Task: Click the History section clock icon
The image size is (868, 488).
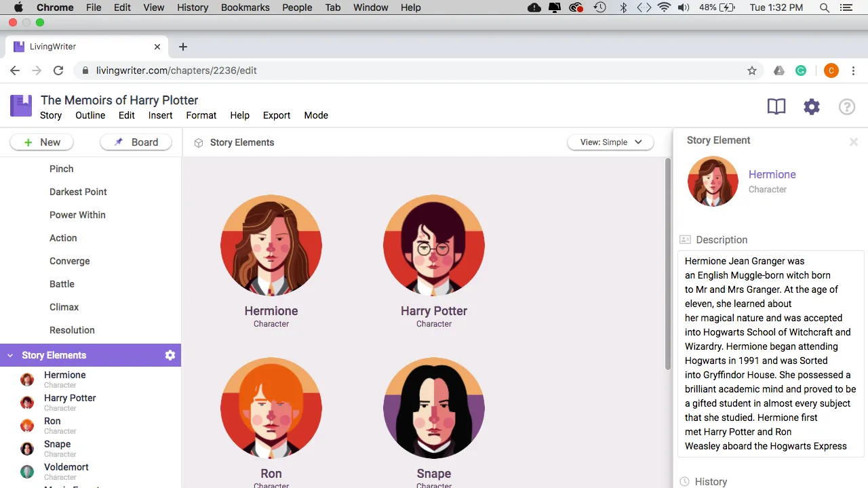Action: point(684,482)
